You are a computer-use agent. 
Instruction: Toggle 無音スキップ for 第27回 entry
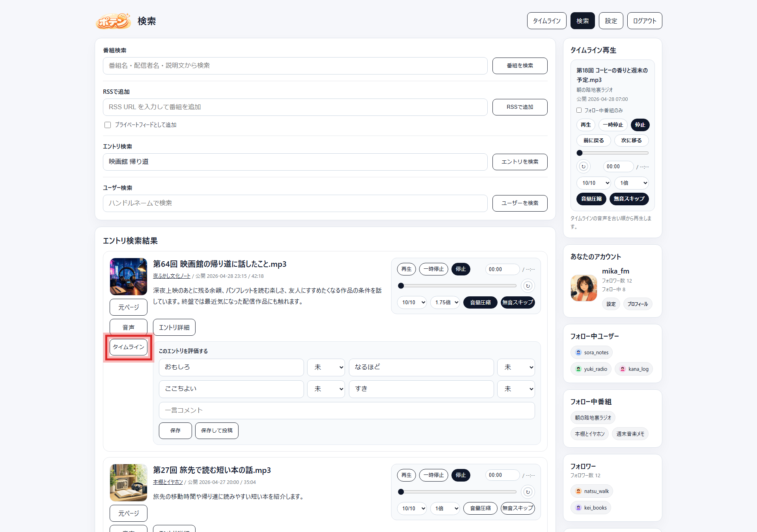[518, 508]
